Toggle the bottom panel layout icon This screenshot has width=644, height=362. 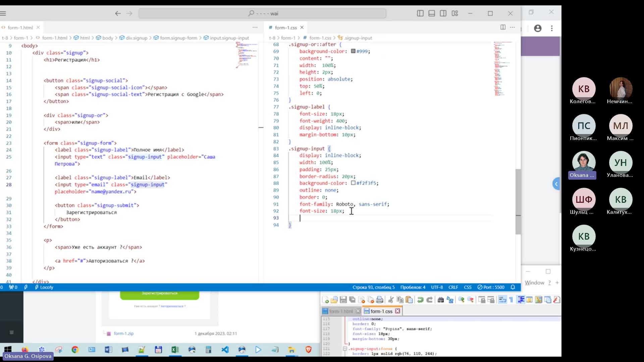[x=432, y=13]
